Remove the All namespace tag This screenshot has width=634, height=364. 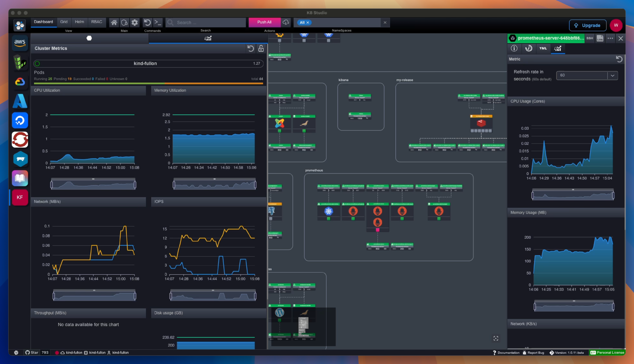click(x=307, y=23)
